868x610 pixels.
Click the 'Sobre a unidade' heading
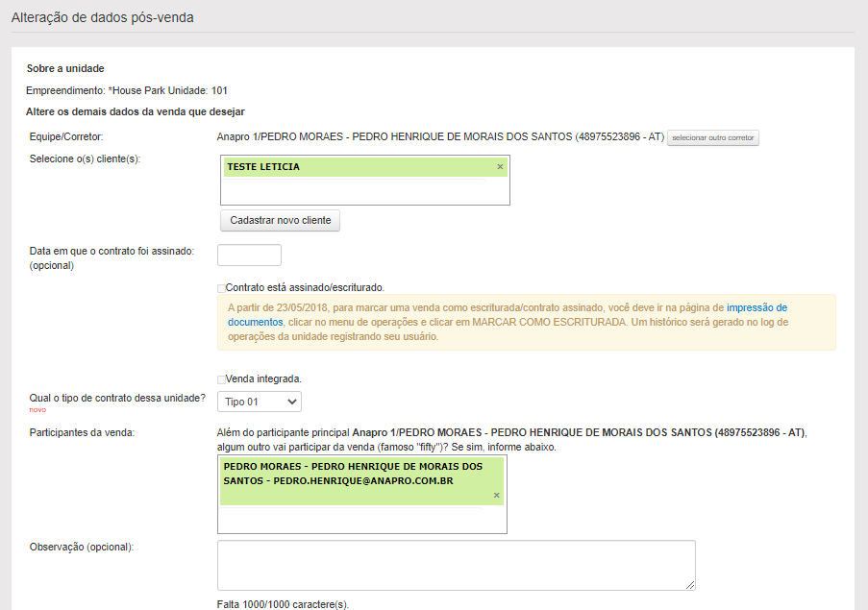65,69
